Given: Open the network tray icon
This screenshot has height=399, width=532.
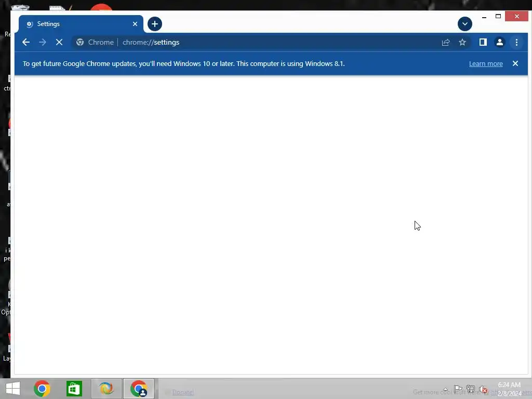Looking at the screenshot, I should click(x=471, y=389).
